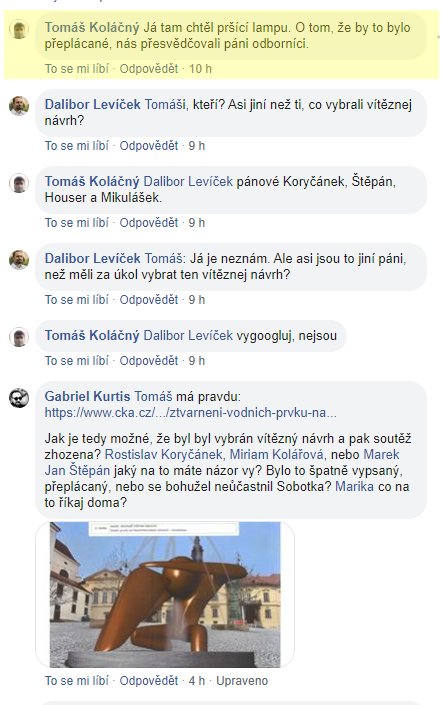The image size is (441, 705).
Task: Open Dalibor Levíček's avatar on 'Já je neznám' comment
Action: tap(19, 260)
